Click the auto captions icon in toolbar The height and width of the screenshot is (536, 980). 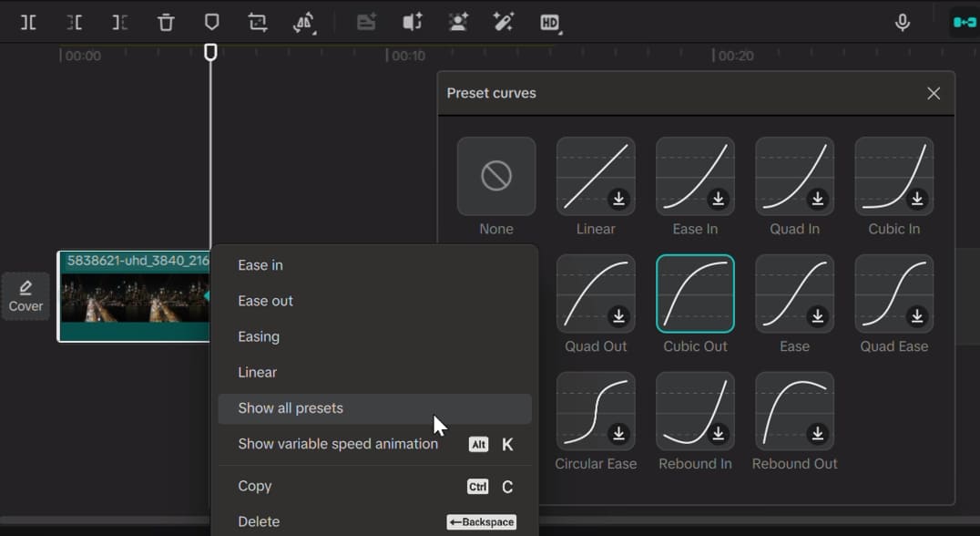click(x=366, y=23)
